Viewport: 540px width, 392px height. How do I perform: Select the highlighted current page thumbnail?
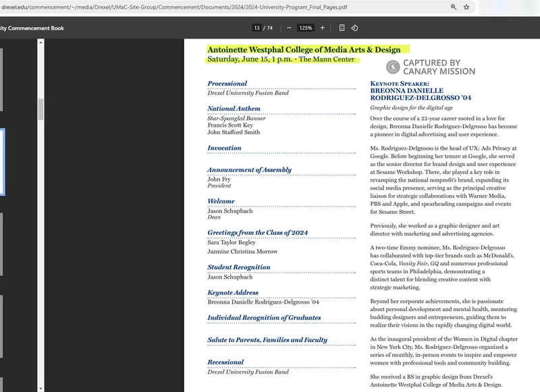click(2, 162)
